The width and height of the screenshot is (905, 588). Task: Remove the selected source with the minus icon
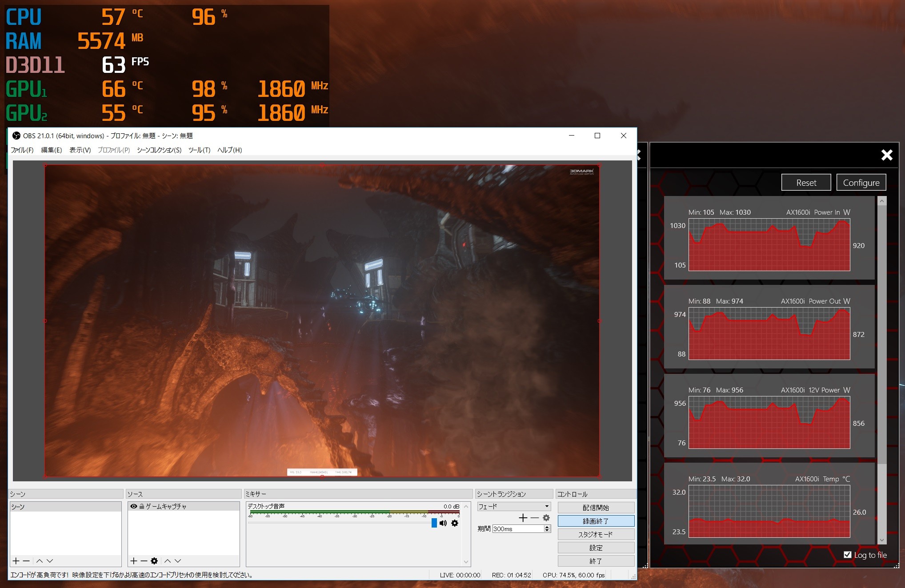tap(144, 561)
